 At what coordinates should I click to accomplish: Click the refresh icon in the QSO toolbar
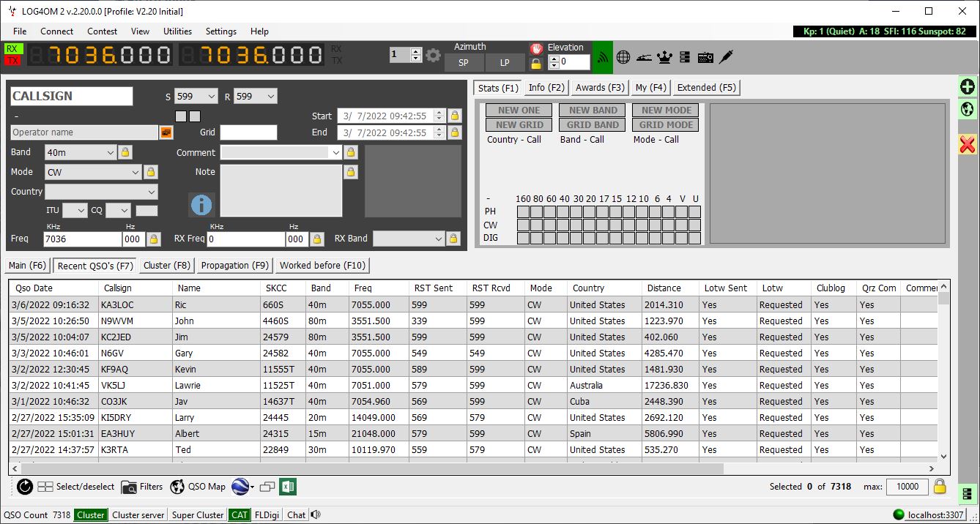coord(24,487)
